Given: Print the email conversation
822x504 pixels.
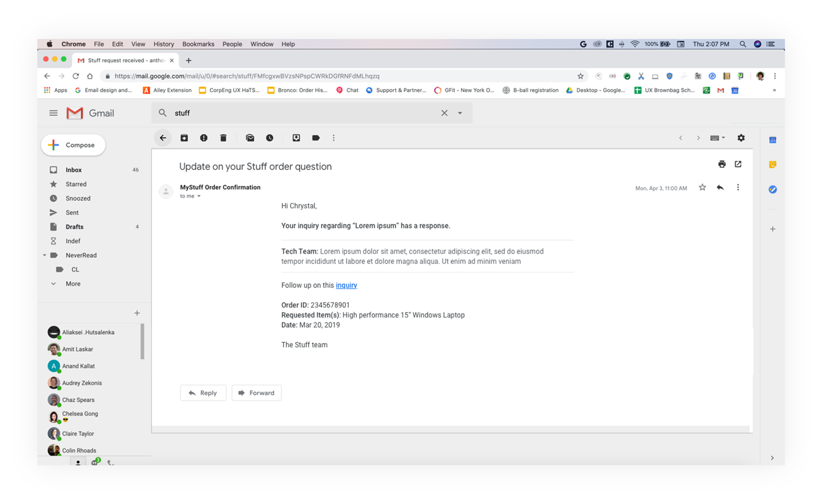Looking at the screenshot, I should [722, 164].
